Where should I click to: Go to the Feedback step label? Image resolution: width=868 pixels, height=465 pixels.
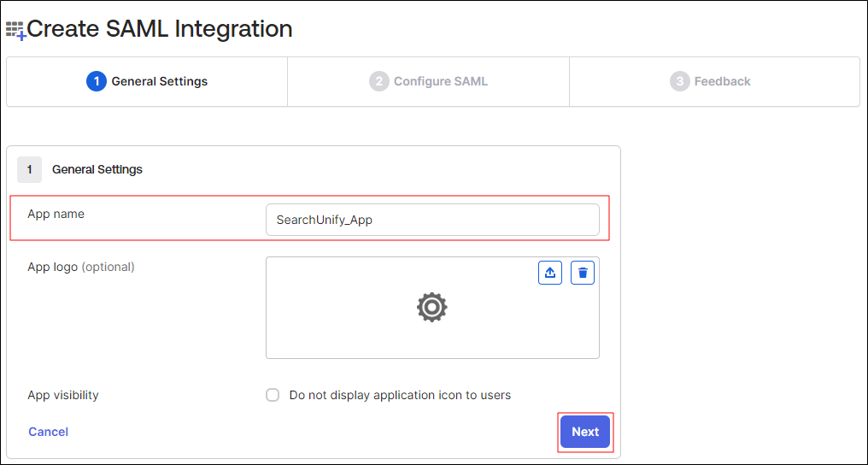(722, 81)
